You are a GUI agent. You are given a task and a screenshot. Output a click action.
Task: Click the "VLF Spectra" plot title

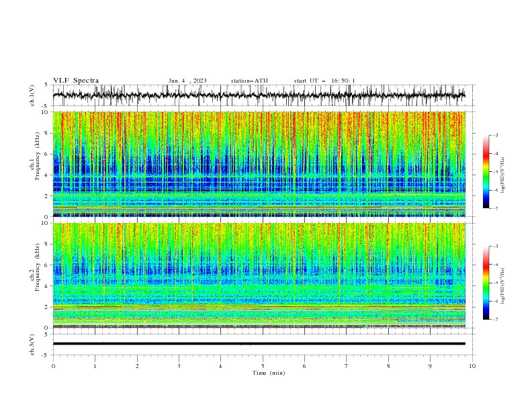coord(76,81)
